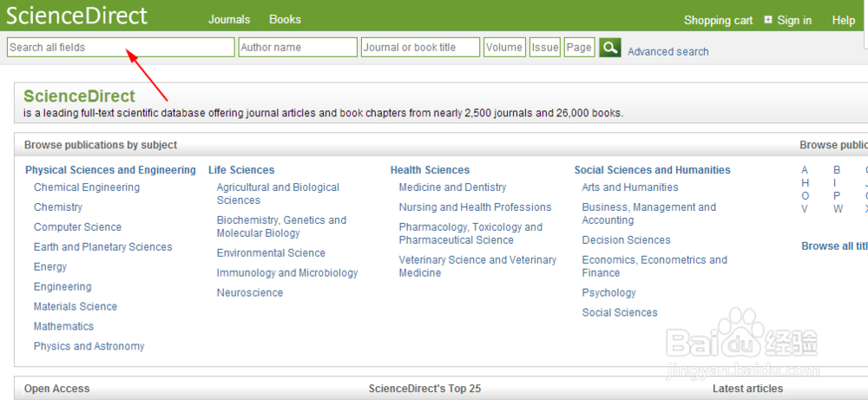Focus the Issue field
This screenshot has height=400, width=868.
(545, 47)
